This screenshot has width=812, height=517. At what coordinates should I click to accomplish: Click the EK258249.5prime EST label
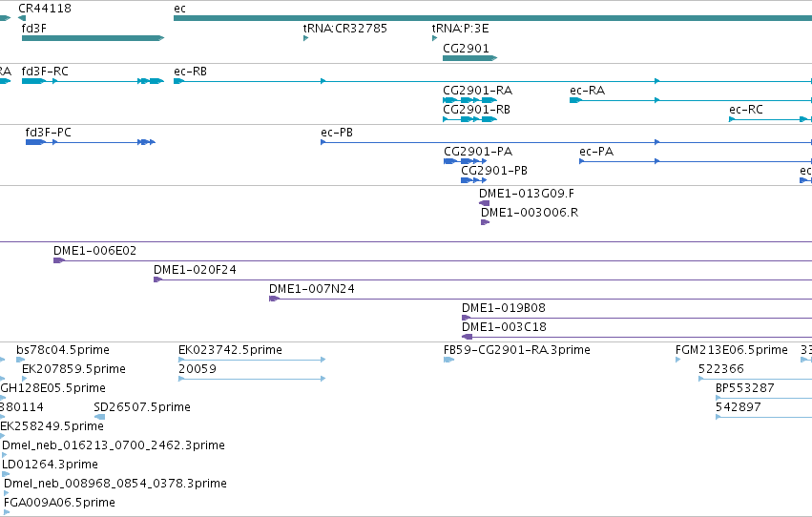pos(52,426)
